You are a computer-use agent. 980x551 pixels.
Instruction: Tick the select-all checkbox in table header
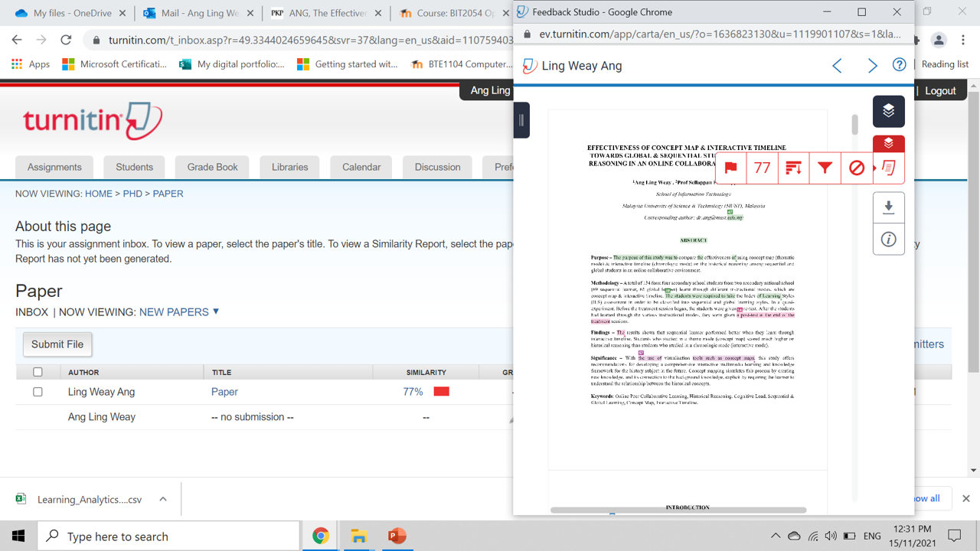(38, 372)
